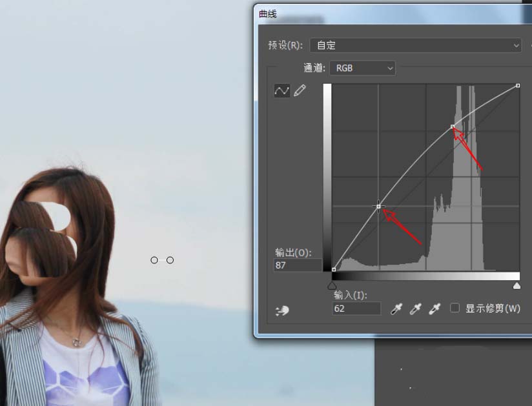Click the 预设(R): label

pyautogui.click(x=285, y=45)
